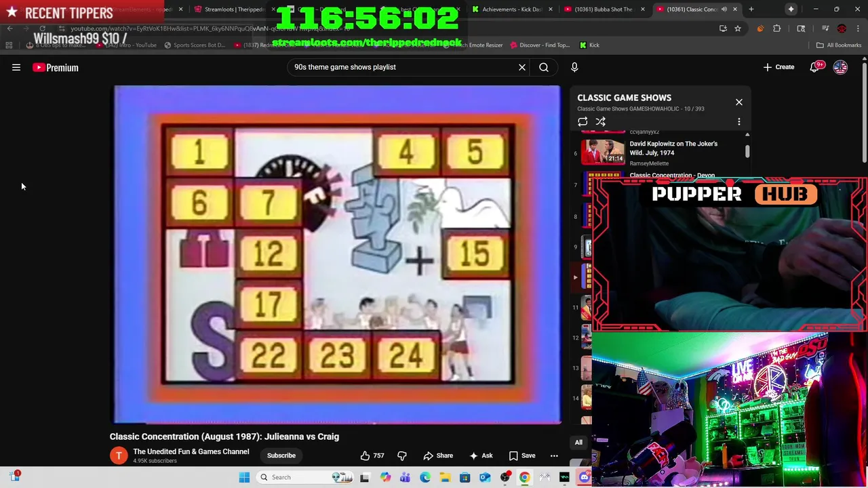
Task: Clear the YouTube search box text
Action: coord(522,67)
